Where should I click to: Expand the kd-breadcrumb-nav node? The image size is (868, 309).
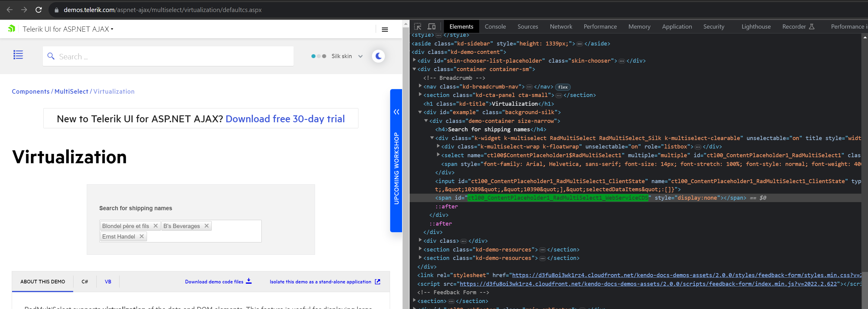click(x=420, y=86)
